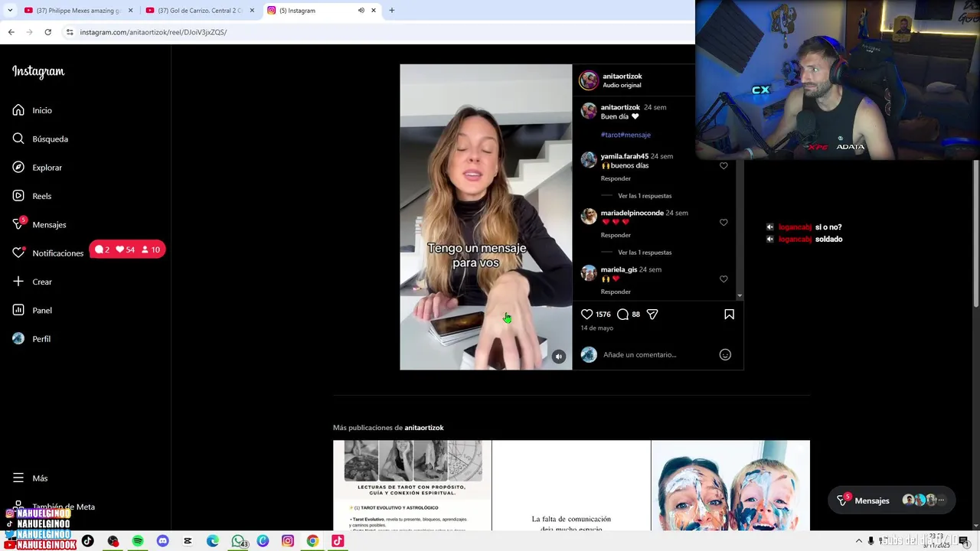Click the comments panel scroll-down arrow
This screenshot has height=551, width=980.
(740, 295)
